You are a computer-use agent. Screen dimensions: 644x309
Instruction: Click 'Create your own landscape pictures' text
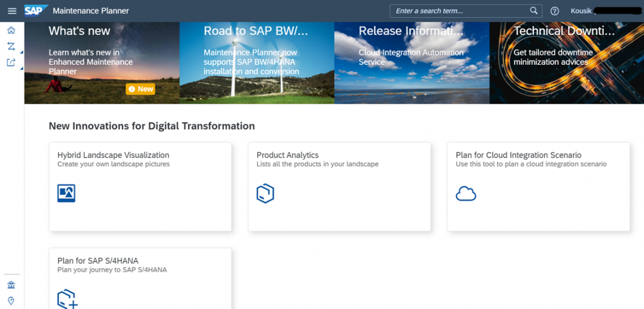pos(113,164)
